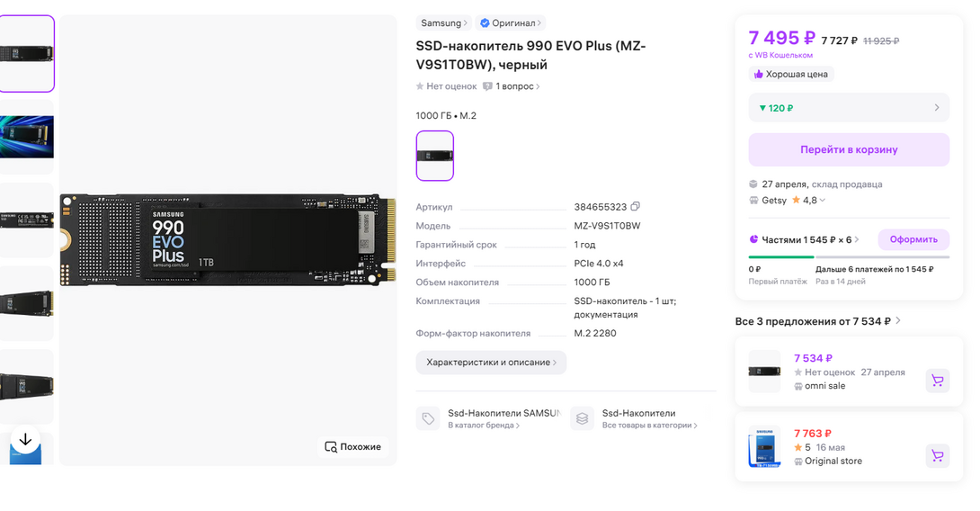
Task: Copy the article number 384655323
Action: (x=636, y=207)
